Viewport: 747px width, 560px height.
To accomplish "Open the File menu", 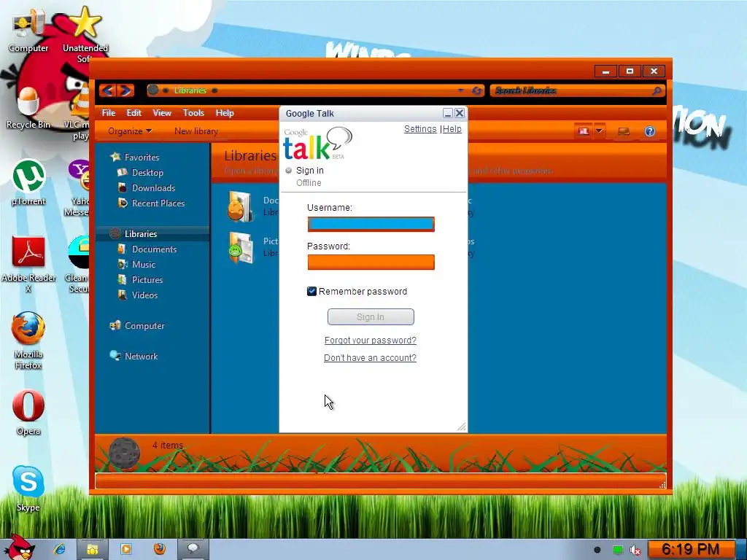I will tap(109, 113).
